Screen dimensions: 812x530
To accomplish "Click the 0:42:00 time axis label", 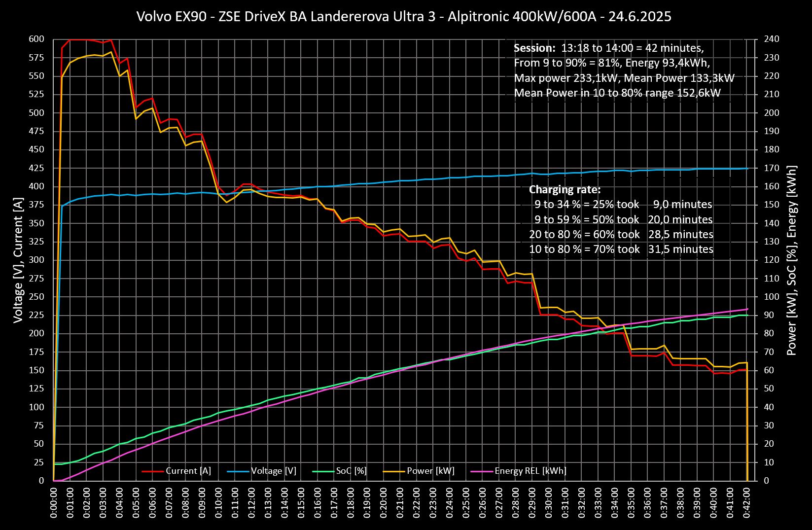I will (x=748, y=502).
